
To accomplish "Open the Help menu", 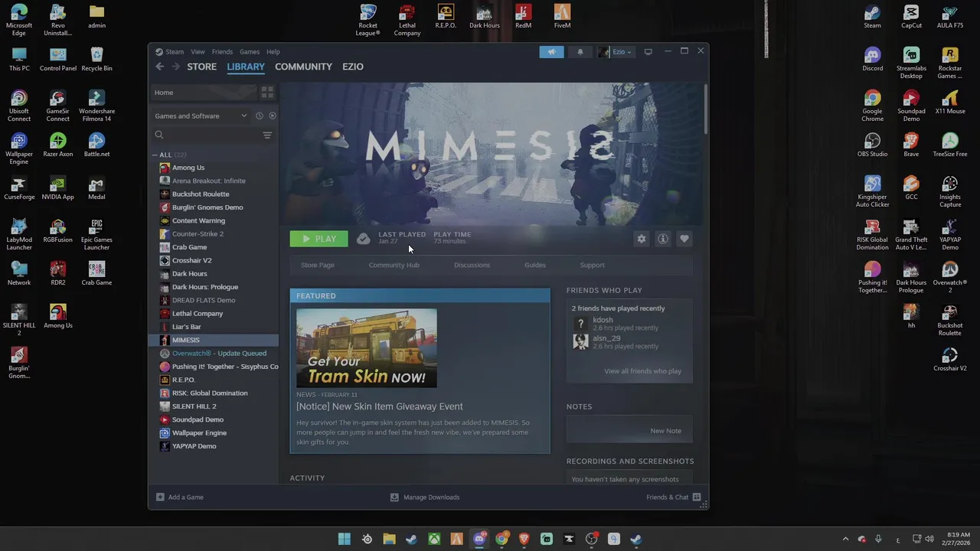I will tap(273, 52).
